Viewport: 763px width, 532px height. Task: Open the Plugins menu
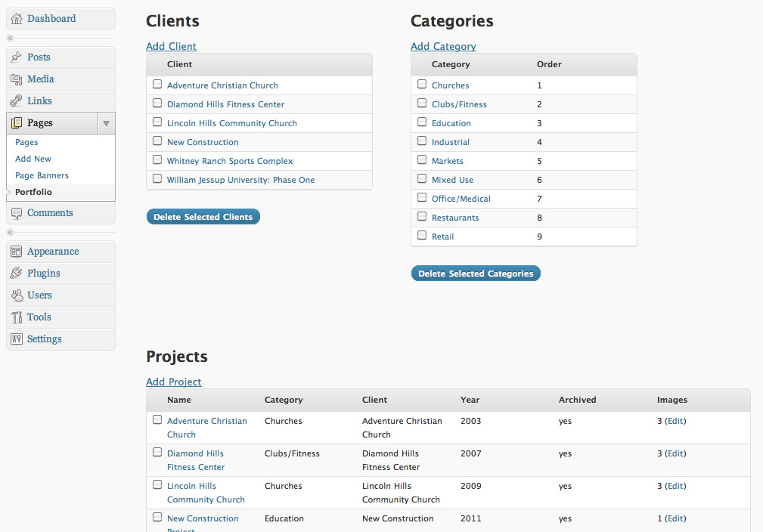pyautogui.click(x=44, y=274)
